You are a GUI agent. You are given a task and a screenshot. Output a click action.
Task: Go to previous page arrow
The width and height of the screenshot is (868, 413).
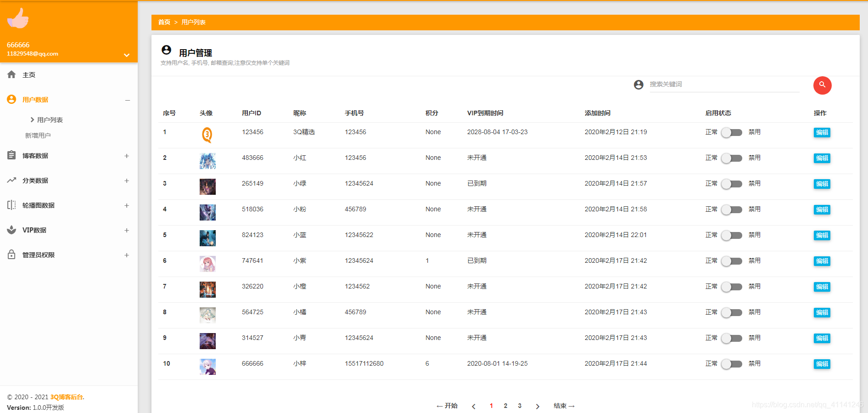474,406
